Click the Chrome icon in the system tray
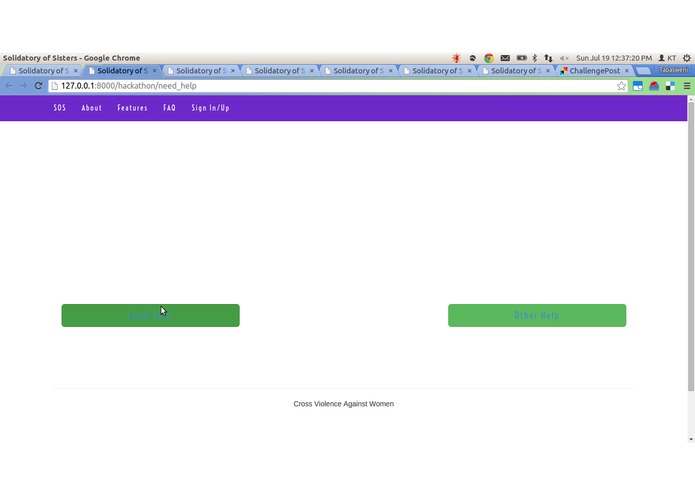The image size is (695, 494). (x=488, y=58)
